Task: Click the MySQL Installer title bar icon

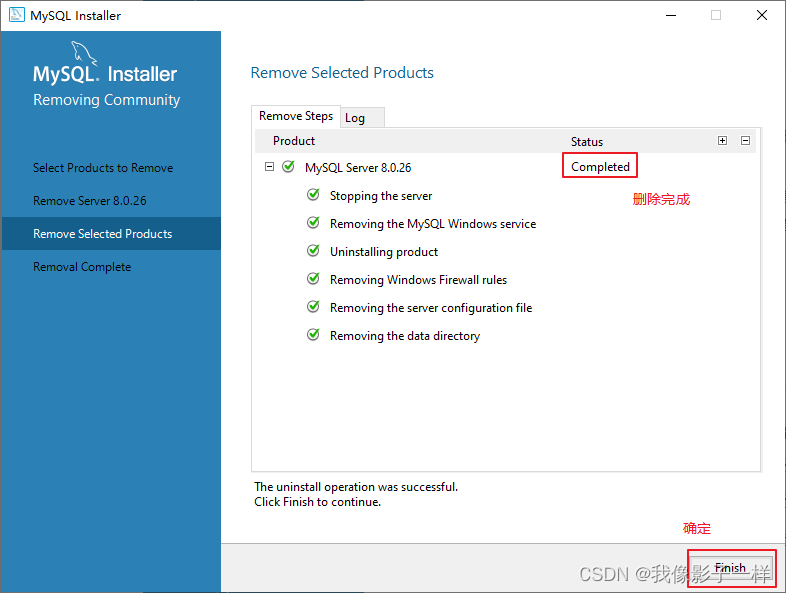Action: pyautogui.click(x=17, y=15)
